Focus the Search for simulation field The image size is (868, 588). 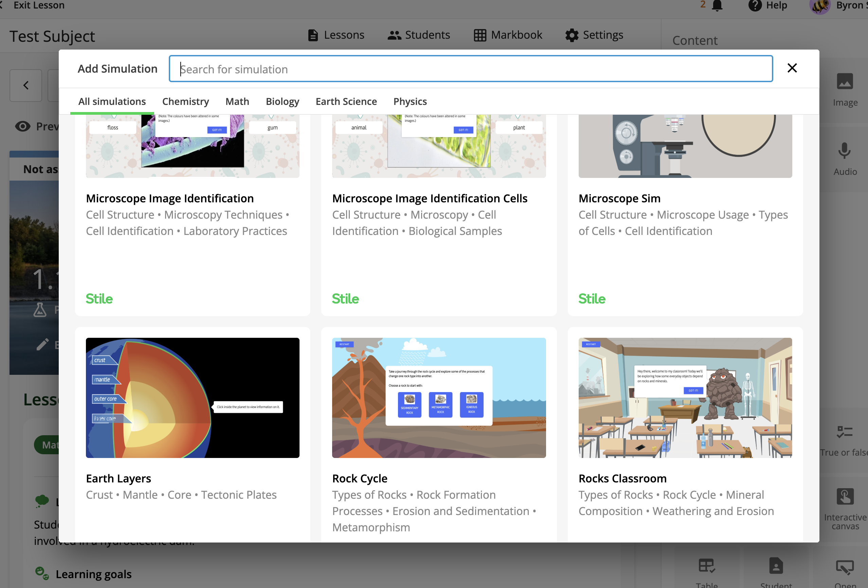471,69
